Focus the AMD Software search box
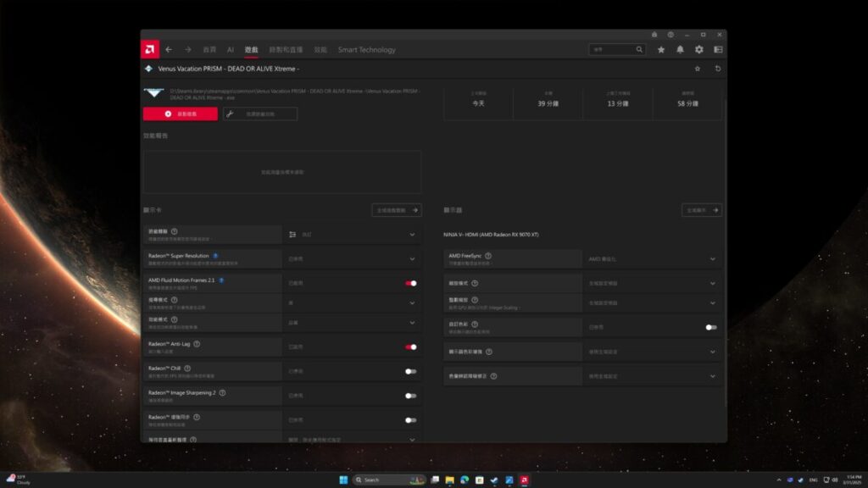The width and height of the screenshot is (868, 488). point(617,50)
